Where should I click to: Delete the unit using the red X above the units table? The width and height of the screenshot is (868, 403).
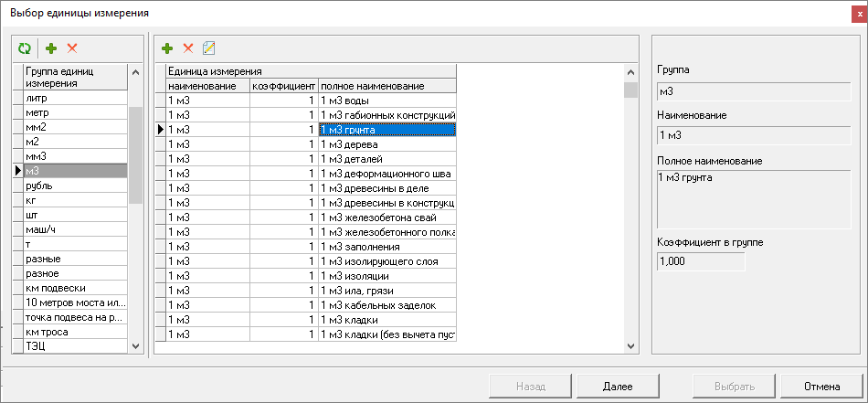coord(188,48)
